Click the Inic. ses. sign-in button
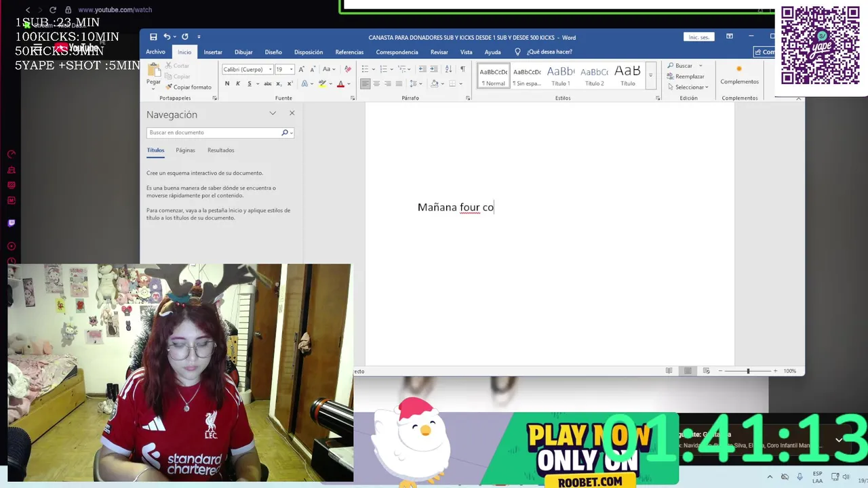This screenshot has width=868, height=488. [x=698, y=37]
